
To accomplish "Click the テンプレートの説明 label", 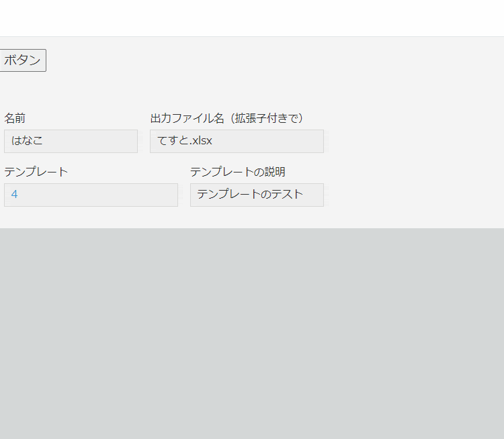I will coord(237,172).
